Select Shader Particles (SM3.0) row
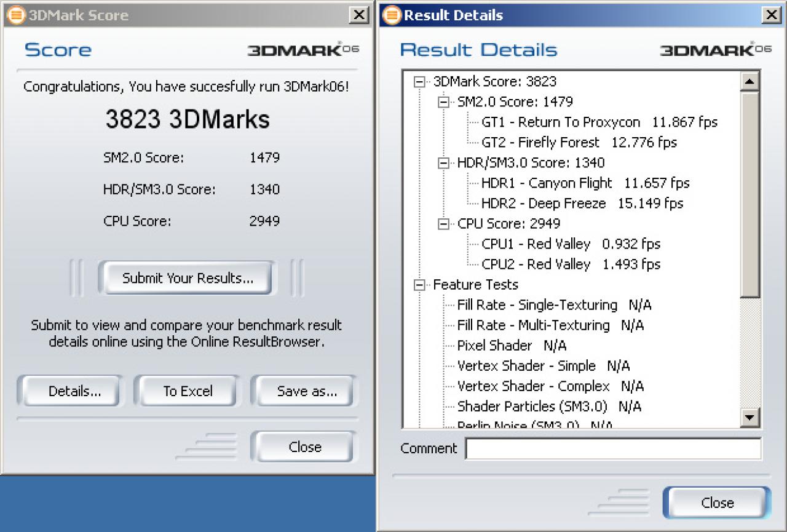Image resolution: width=787 pixels, height=532 pixels. coord(549,406)
